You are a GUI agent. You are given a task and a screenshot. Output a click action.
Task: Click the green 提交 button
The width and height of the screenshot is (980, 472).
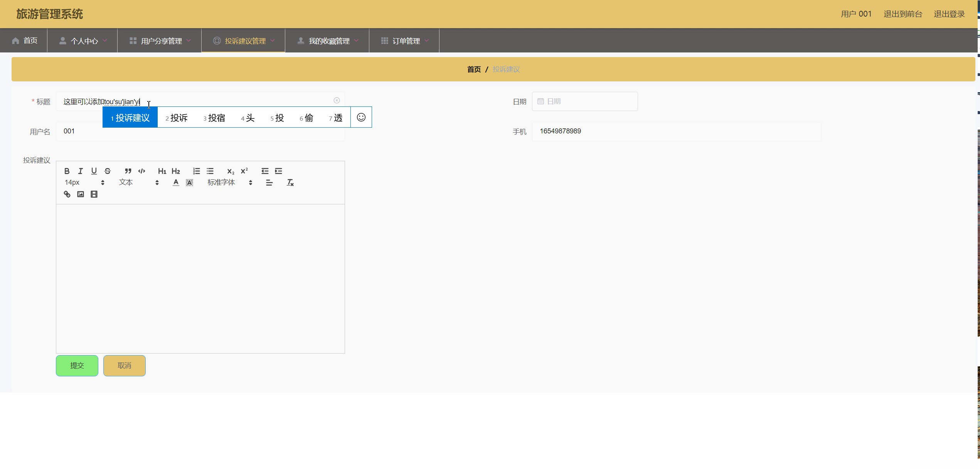point(77,366)
